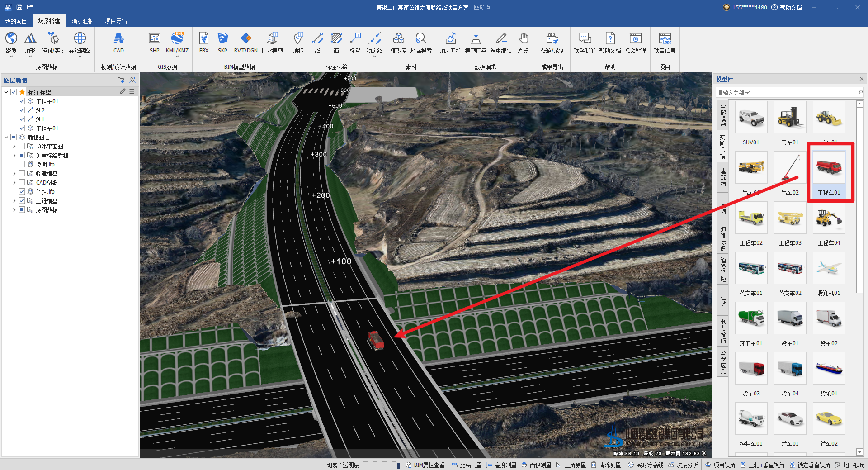The image size is (868, 470).
Task: Select the 地表开挖 excavation tool
Action: point(450,43)
